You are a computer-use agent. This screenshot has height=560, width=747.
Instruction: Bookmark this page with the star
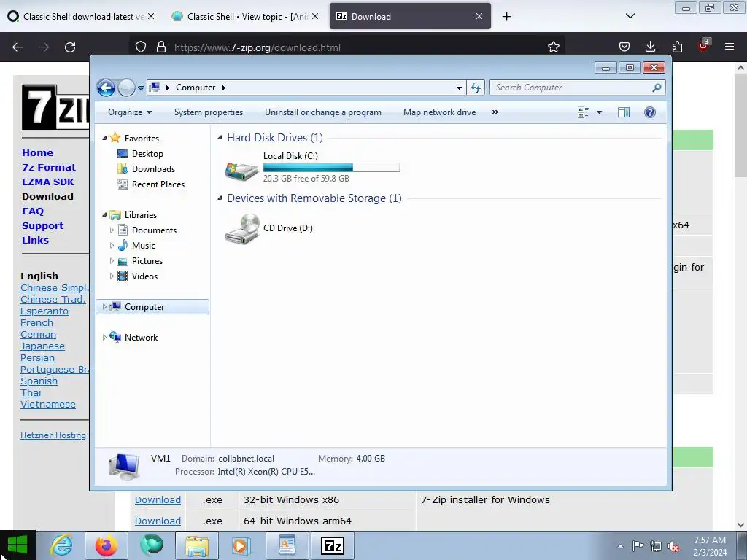[553, 47]
